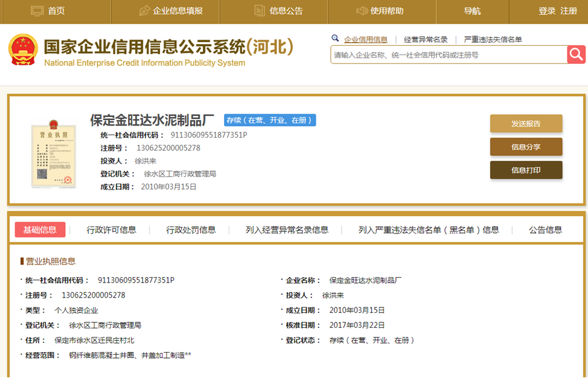Viewport: 588px width, 387px height.
Task: Click the 首页 home icon
Action: [x=37, y=10]
